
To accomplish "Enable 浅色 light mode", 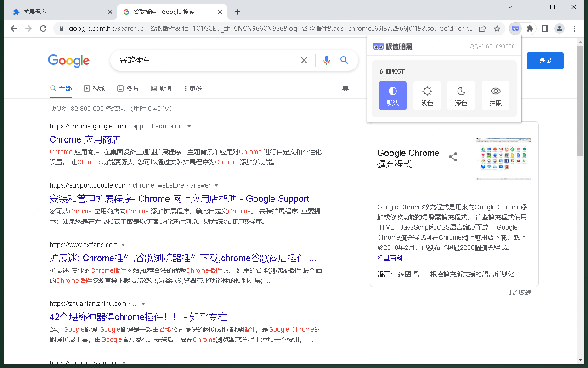I will [x=427, y=95].
